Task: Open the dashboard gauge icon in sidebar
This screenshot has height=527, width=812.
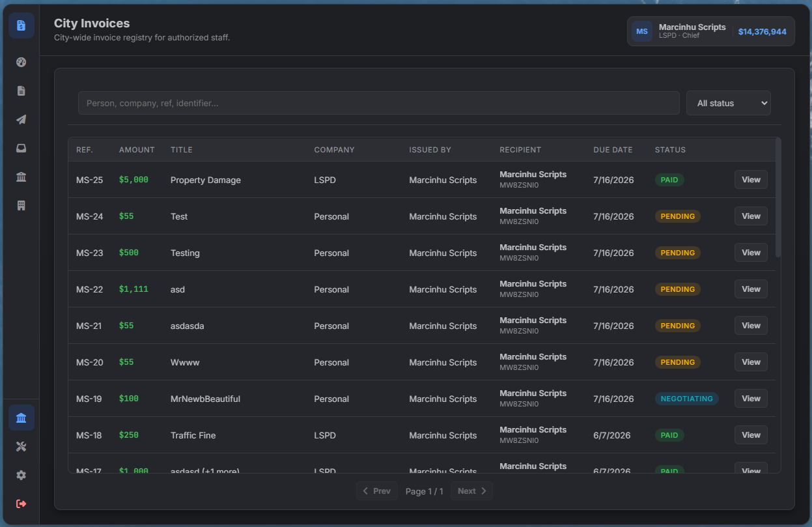Action: [x=21, y=63]
